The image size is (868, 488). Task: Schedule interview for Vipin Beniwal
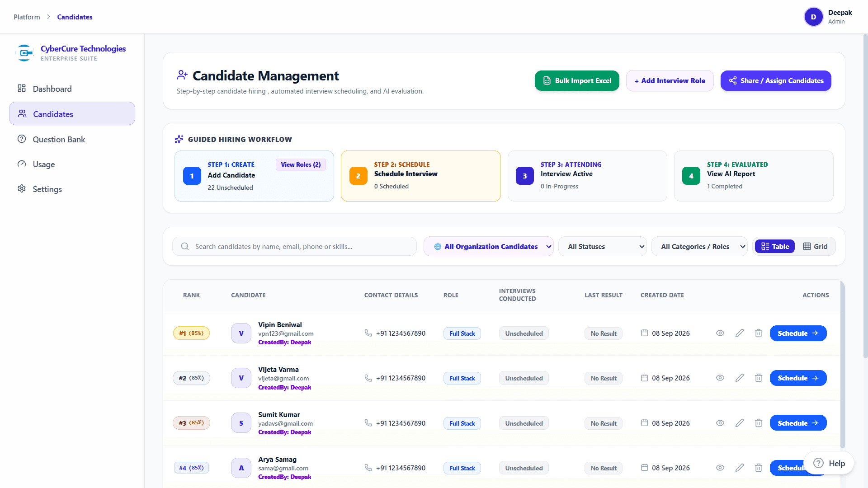[798, 333]
